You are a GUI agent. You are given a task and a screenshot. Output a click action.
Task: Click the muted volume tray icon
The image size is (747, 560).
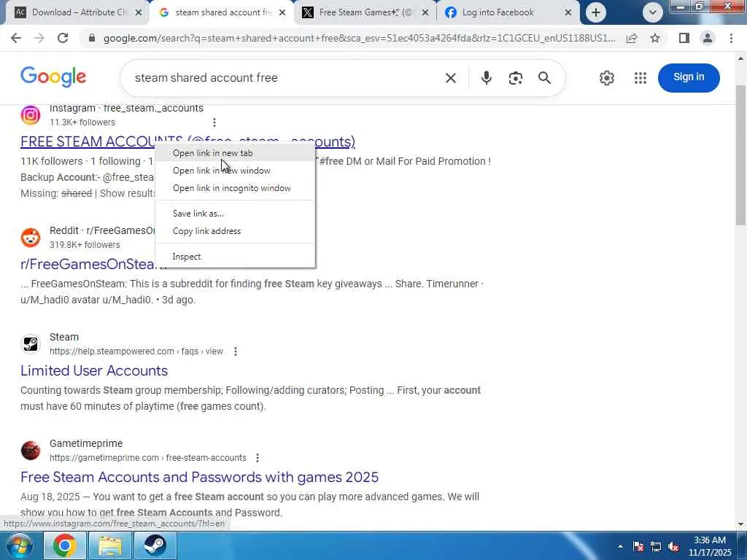tap(673, 547)
